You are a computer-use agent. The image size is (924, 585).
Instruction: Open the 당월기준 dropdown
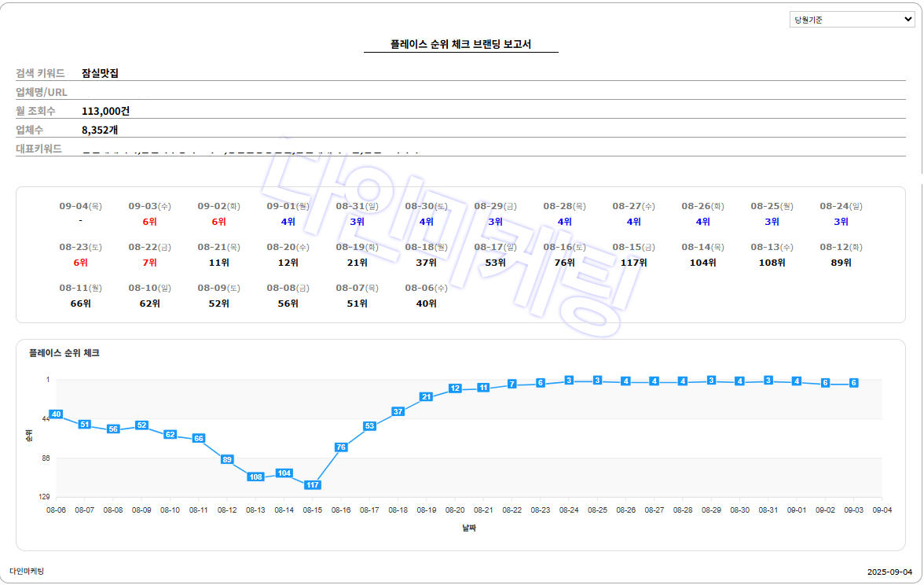coord(852,20)
